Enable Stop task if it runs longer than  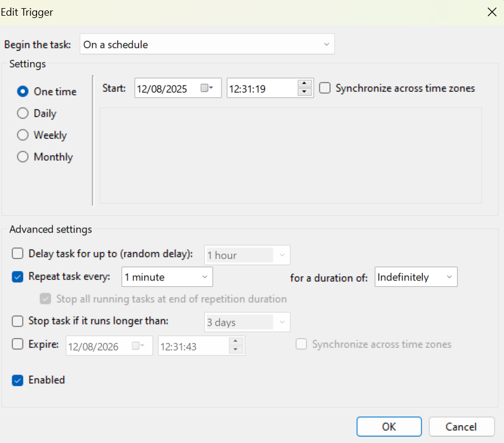click(x=18, y=320)
